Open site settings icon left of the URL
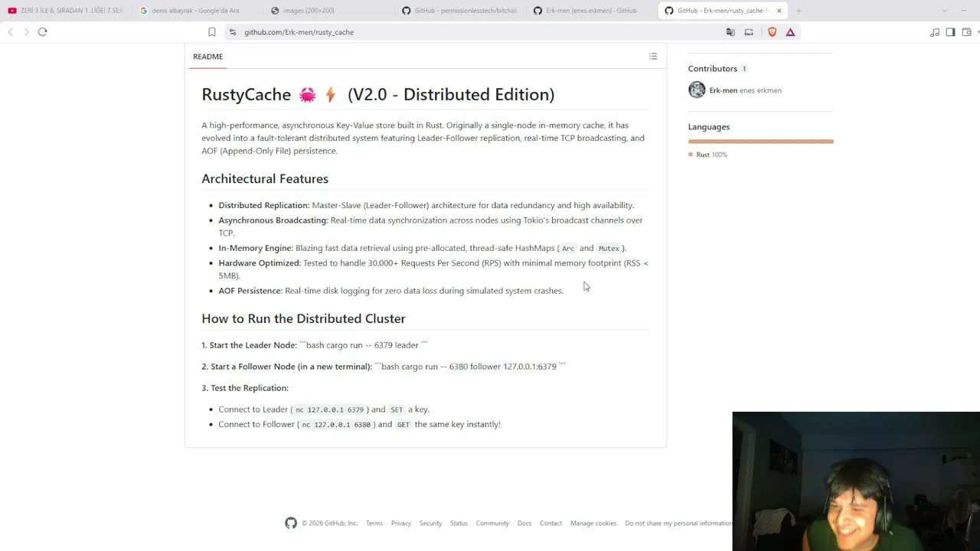This screenshot has width=980, height=551. (233, 32)
